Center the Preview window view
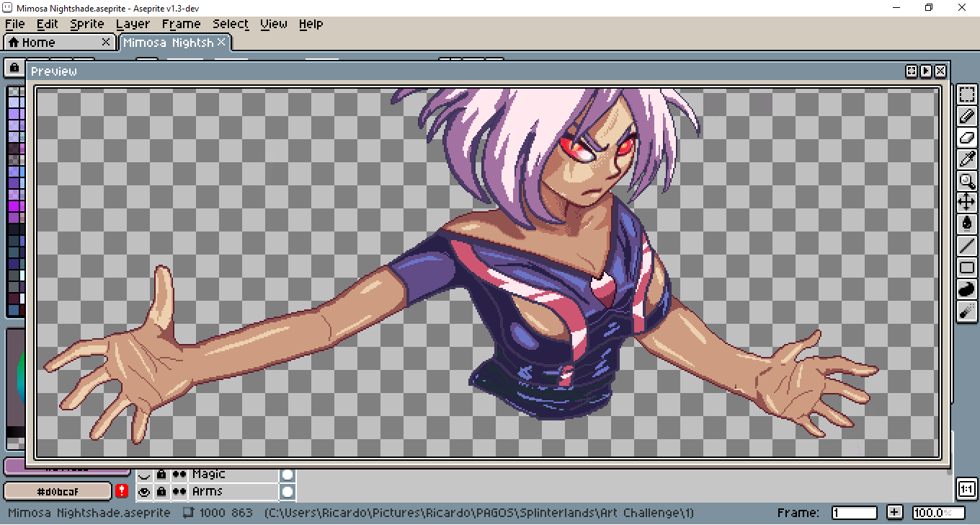This screenshot has height=525, width=980. [912, 71]
